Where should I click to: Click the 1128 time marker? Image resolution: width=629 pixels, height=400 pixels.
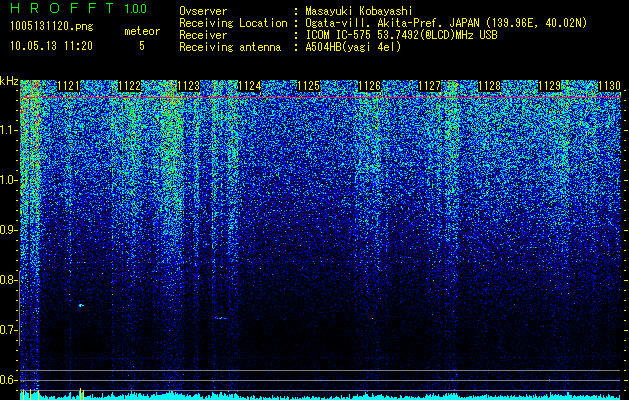coord(489,86)
